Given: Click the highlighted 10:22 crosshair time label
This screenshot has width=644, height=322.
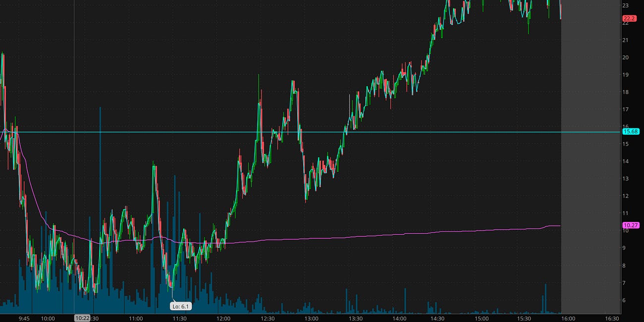Looking at the screenshot, I should pos(82,319).
